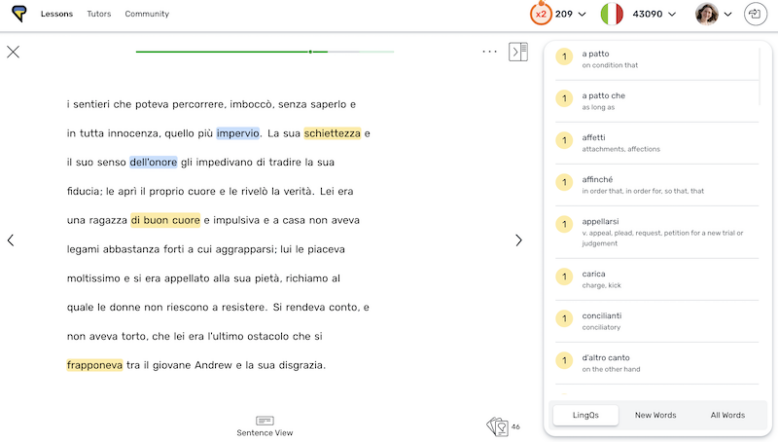Open the Community link
Image resolution: width=778 pixels, height=442 pixels.
[147, 14]
